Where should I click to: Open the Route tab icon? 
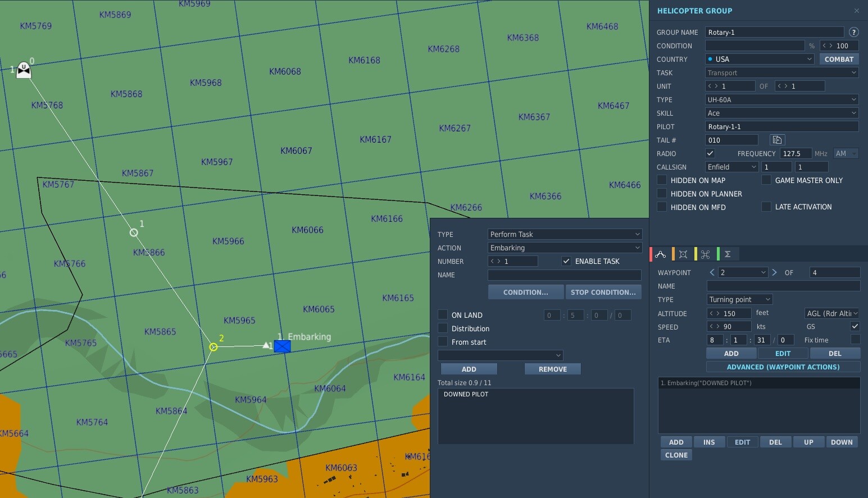point(661,254)
